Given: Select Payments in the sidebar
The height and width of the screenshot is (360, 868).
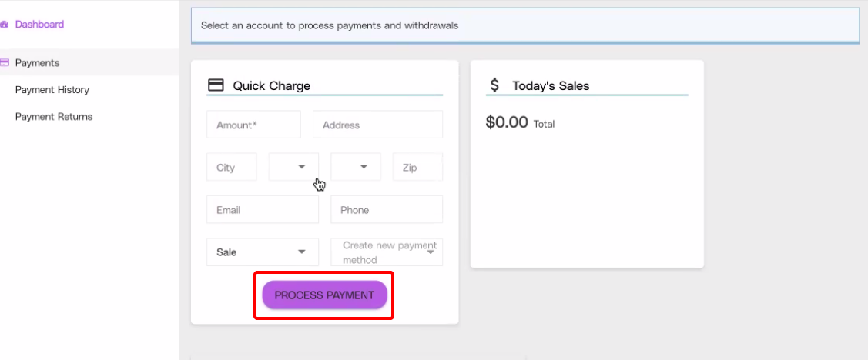Looking at the screenshot, I should (x=37, y=63).
